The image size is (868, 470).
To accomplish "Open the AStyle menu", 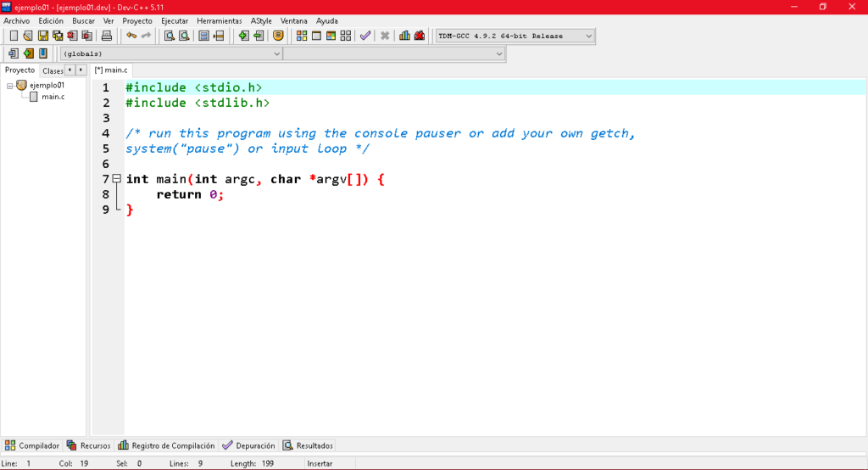I will tap(261, 21).
